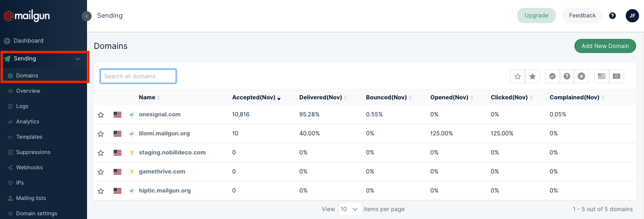Open Suppressions in the sidebar
Image resolution: width=644 pixels, height=219 pixels.
point(33,152)
